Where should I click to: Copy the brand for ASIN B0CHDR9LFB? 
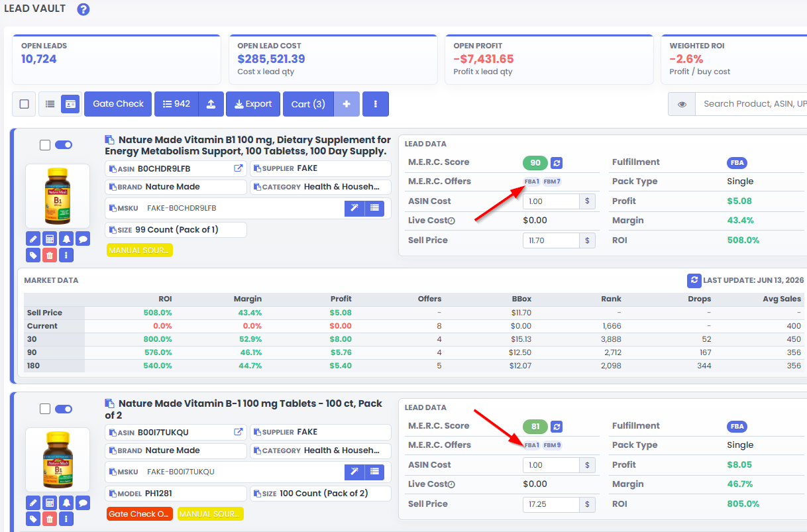[113, 187]
